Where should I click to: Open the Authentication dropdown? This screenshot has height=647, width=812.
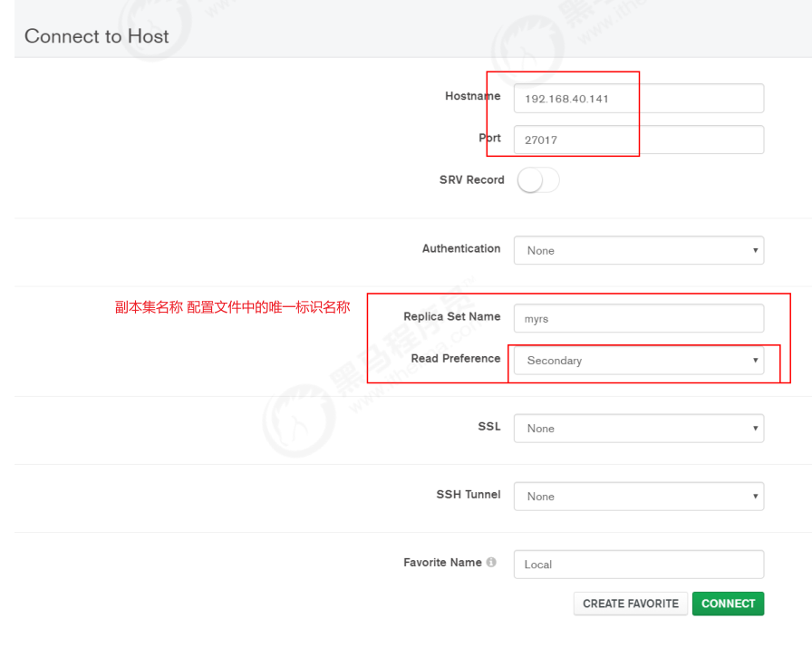[638, 251]
